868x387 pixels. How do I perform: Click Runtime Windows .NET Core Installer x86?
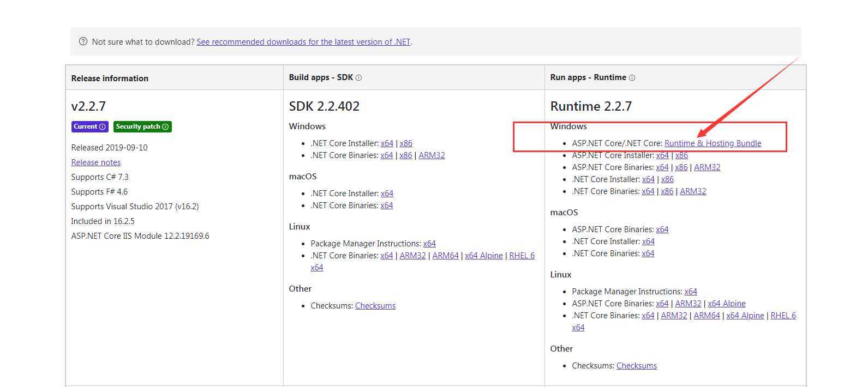click(x=667, y=179)
